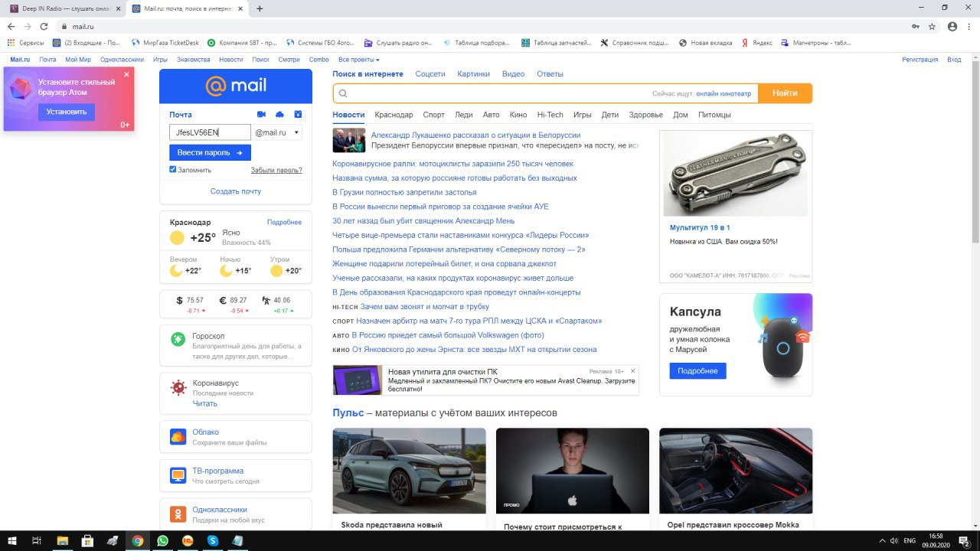Click the Забыли пароль? link
This screenshot has width=980, height=551.
tap(276, 171)
